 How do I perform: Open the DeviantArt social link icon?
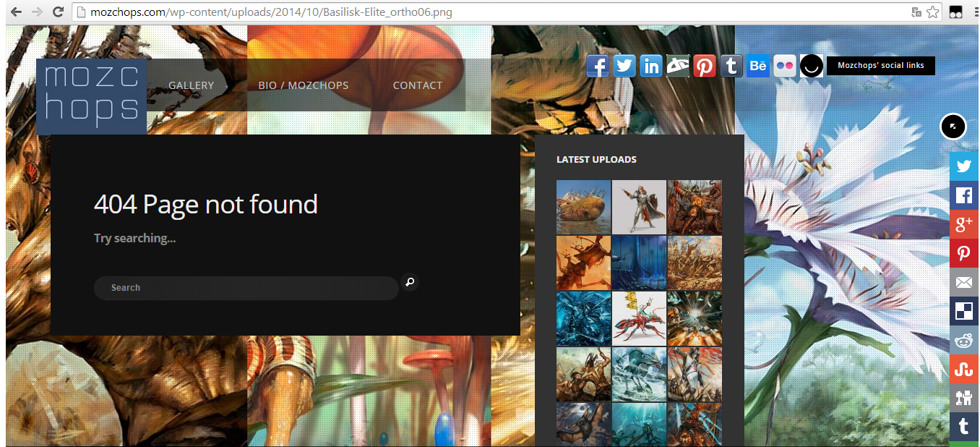677,66
